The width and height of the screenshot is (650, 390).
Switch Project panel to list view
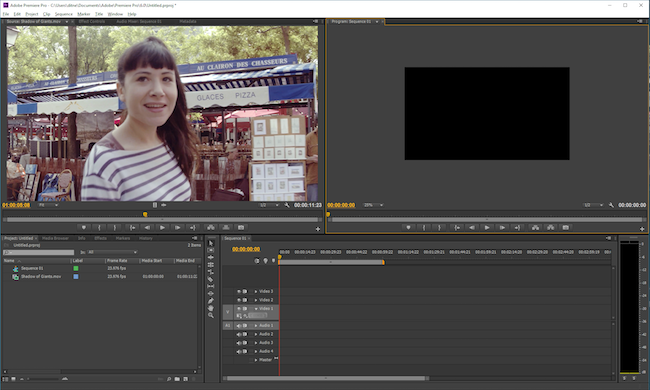click(x=5, y=379)
